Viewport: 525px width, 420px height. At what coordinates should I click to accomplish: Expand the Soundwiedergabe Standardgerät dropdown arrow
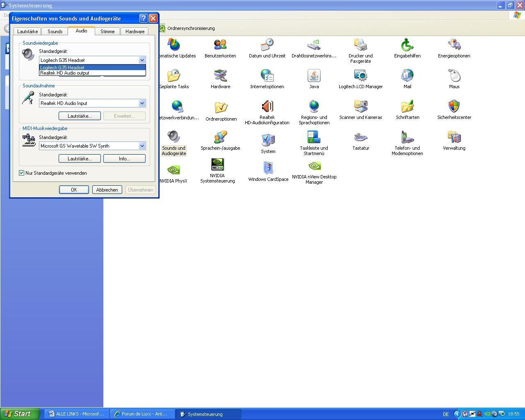click(x=142, y=60)
